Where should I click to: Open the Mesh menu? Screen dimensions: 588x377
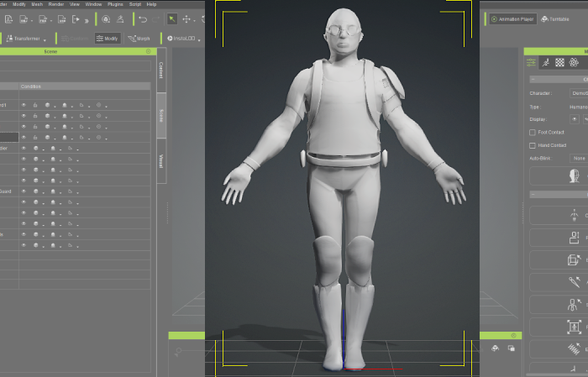[x=37, y=4]
